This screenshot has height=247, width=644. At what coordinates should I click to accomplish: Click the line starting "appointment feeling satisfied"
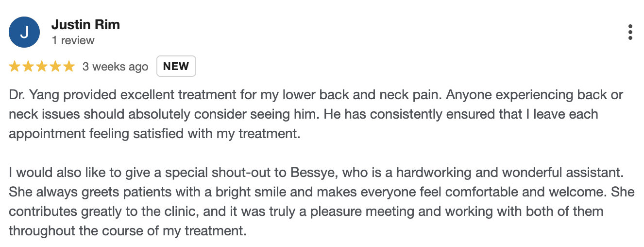point(154,134)
